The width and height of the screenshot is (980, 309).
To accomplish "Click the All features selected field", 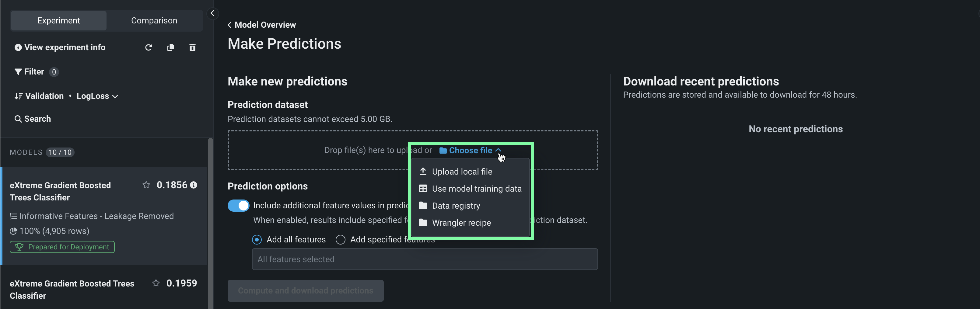I will pyautogui.click(x=425, y=259).
